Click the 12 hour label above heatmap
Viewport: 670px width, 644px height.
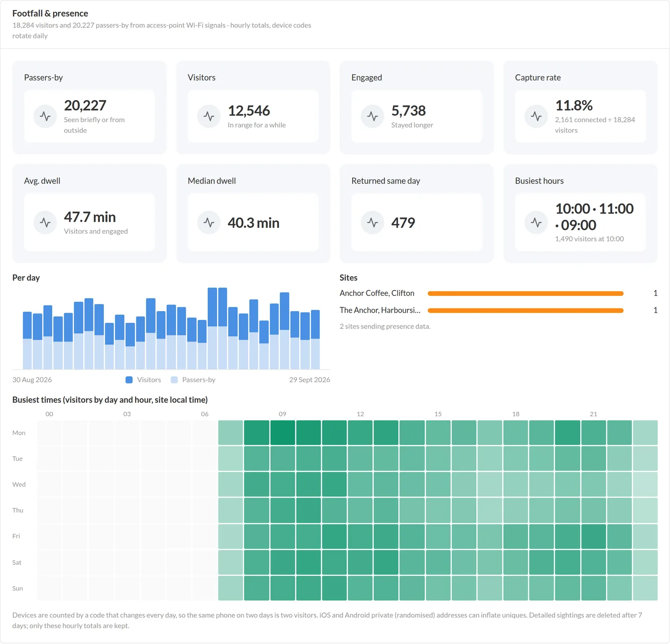360,414
